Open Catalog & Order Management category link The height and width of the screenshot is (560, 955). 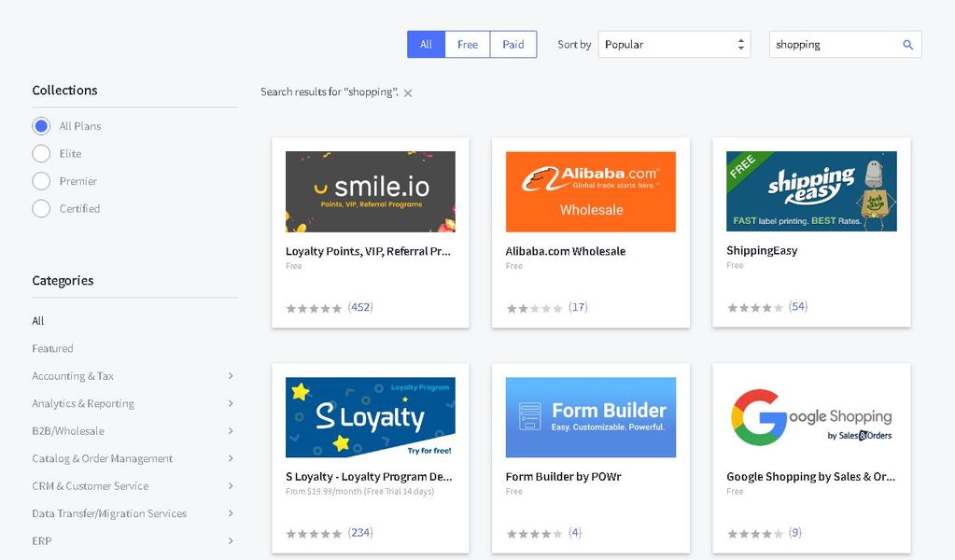pos(103,457)
